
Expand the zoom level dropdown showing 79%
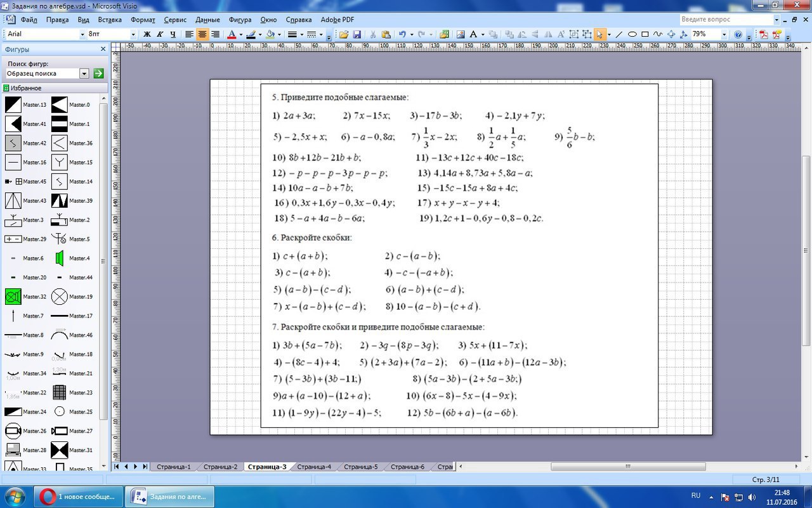[x=724, y=34]
